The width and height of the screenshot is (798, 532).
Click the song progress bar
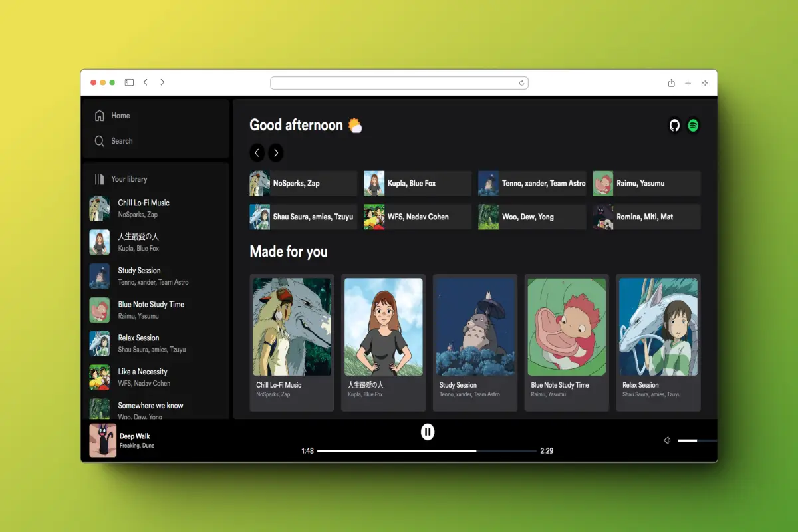pyautogui.click(x=427, y=451)
